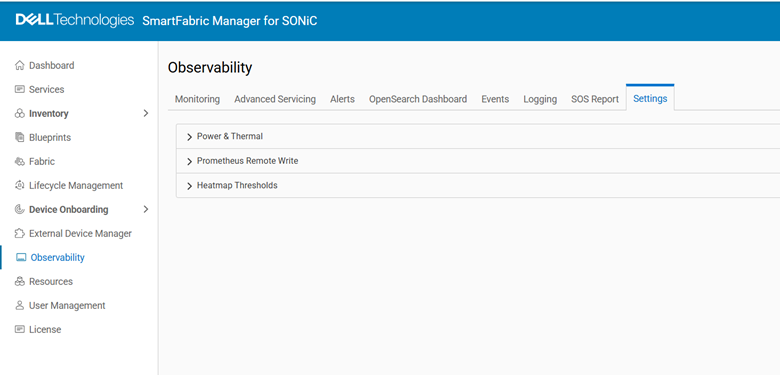Click the Heatmap Thresholds section title
Image resolution: width=780 pixels, height=375 pixels.
coord(237,186)
